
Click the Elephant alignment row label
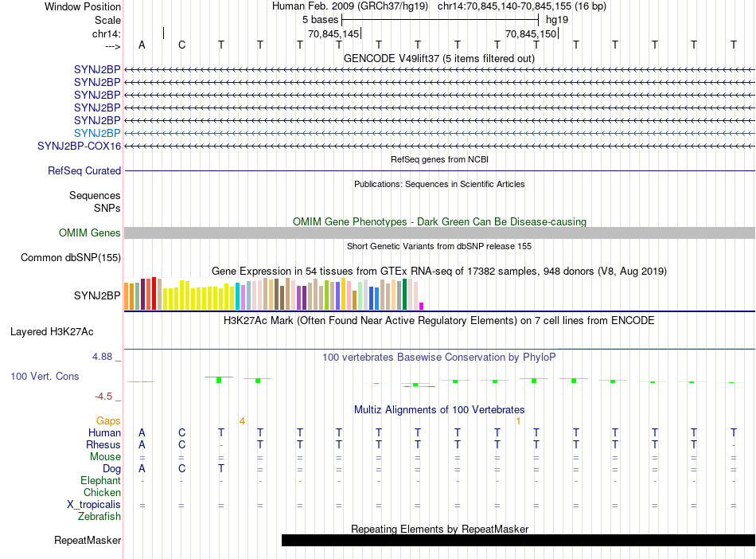click(100, 480)
